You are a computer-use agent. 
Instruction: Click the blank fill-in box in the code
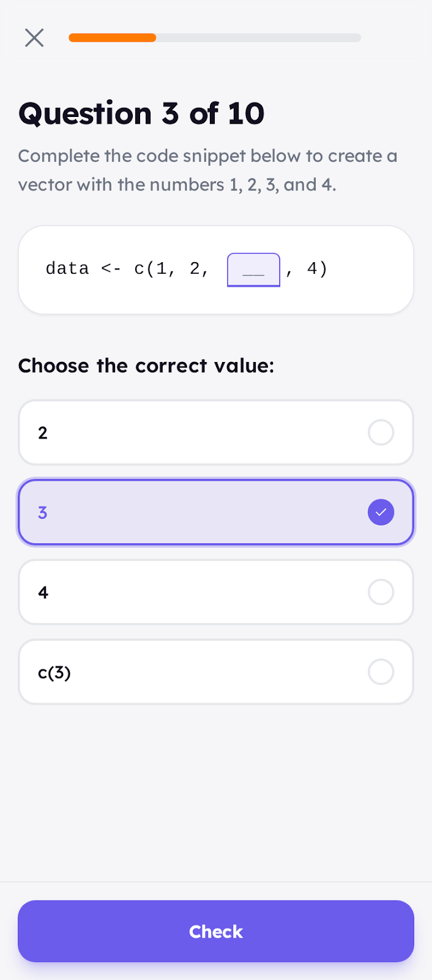pos(253,269)
